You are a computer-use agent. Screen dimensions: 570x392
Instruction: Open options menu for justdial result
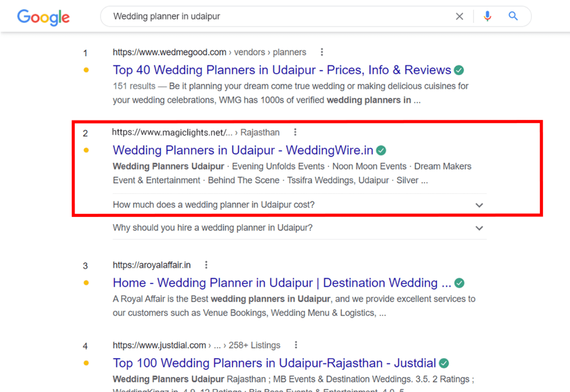point(296,345)
